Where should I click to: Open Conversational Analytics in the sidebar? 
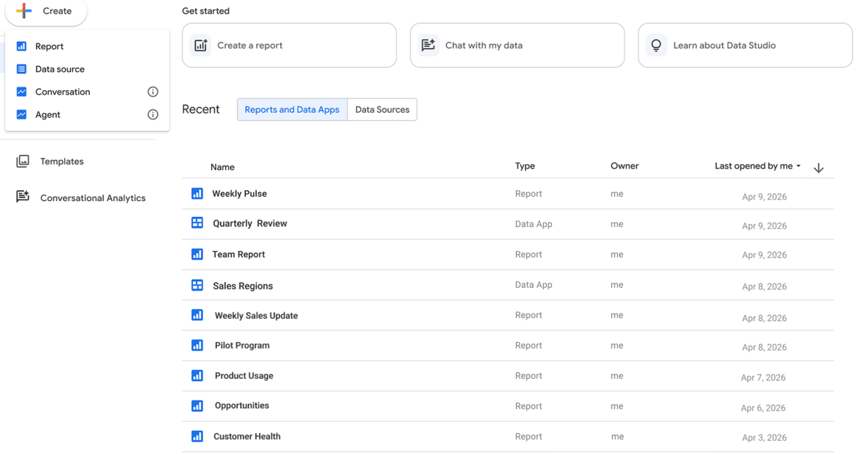point(80,197)
